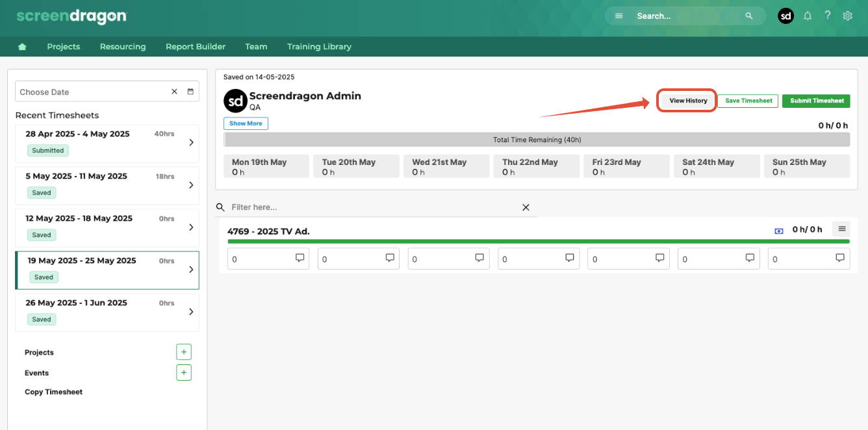Screen dimensions: 868x430
Task: Open the sd user avatar menu
Action: pos(786,16)
